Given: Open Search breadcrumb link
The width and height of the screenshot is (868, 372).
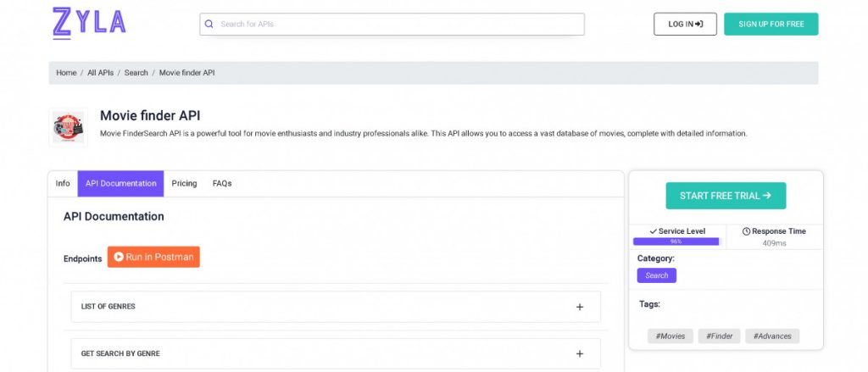Looking at the screenshot, I should 136,73.
